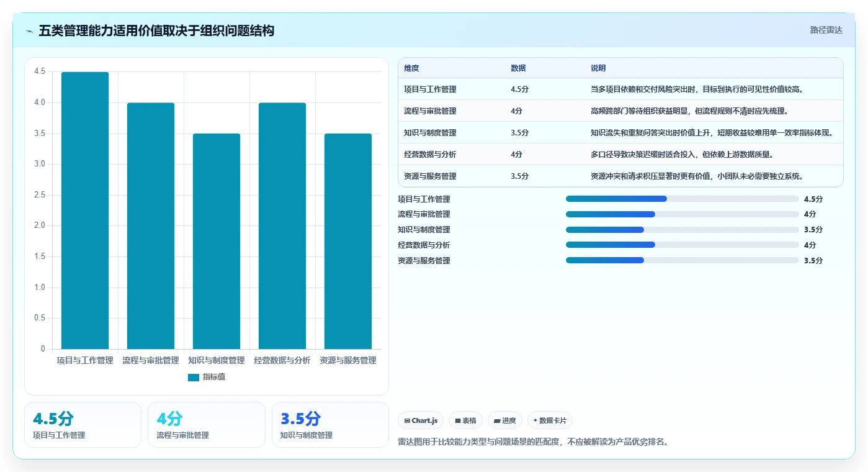
Task: Click the 4.5 y-axis tick label
Action: pyautogui.click(x=40, y=72)
